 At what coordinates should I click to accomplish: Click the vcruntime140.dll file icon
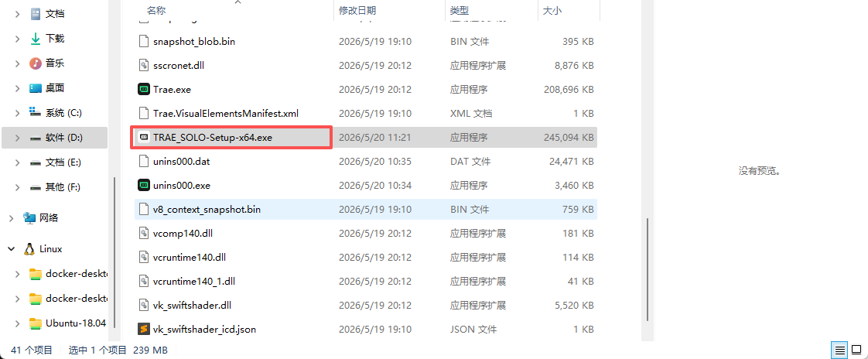144,257
